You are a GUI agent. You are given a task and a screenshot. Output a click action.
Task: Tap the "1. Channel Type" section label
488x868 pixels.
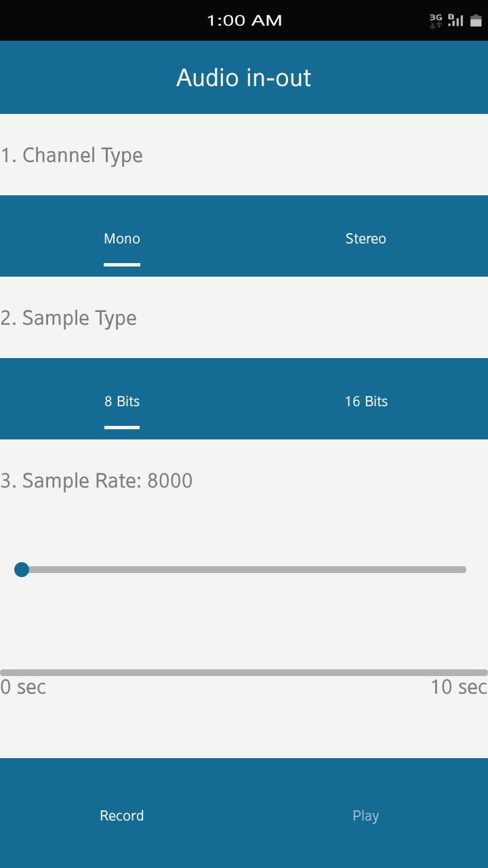click(72, 155)
